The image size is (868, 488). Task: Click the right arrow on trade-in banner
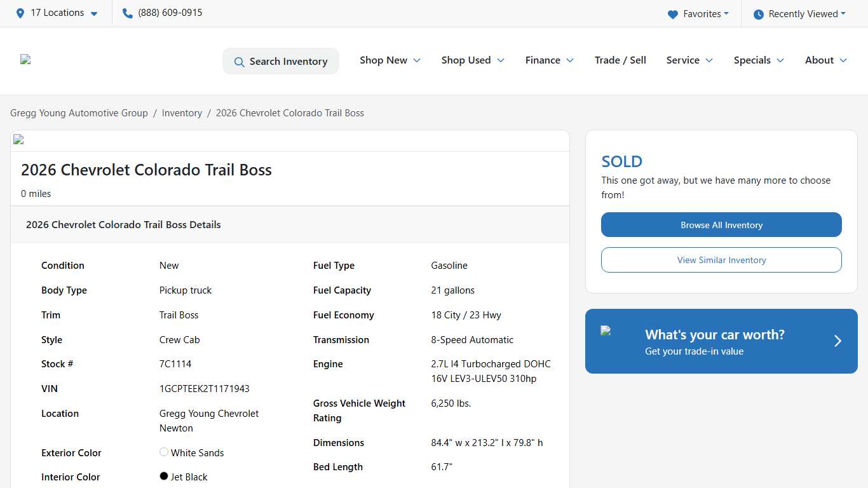837,341
